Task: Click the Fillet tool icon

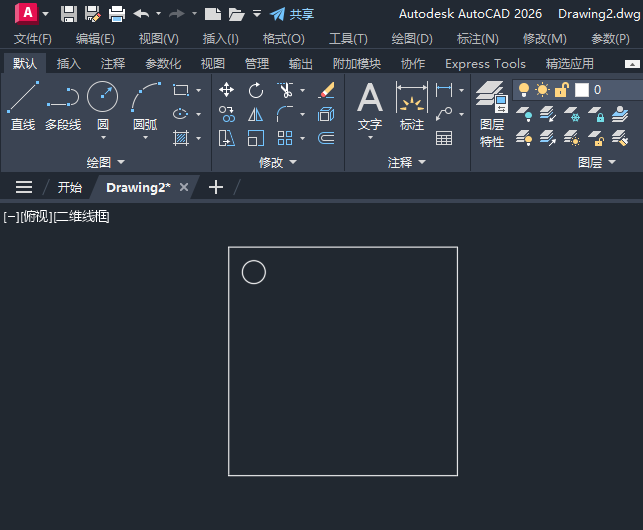Action: pos(285,114)
